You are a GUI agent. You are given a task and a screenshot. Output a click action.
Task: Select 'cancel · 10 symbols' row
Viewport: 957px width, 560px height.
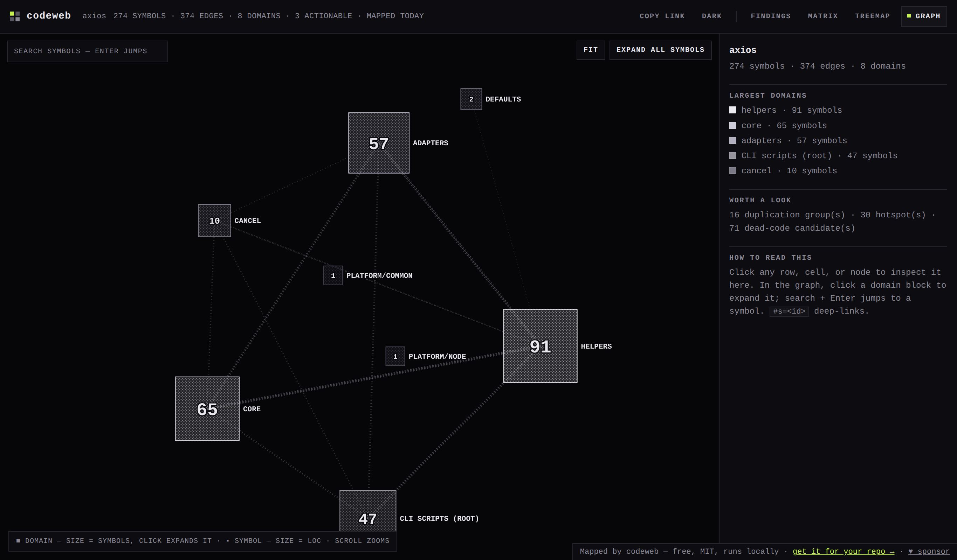(838, 171)
